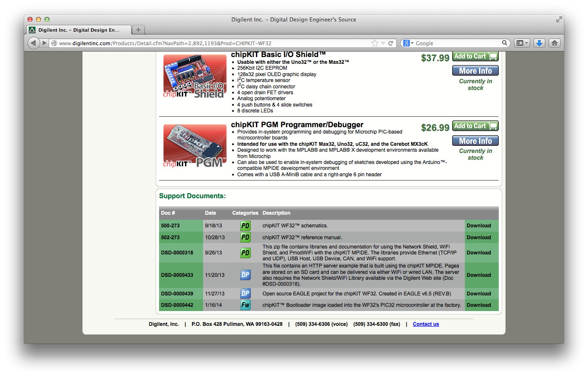Click doc number DSD-0000439

[x=177, y=294]
